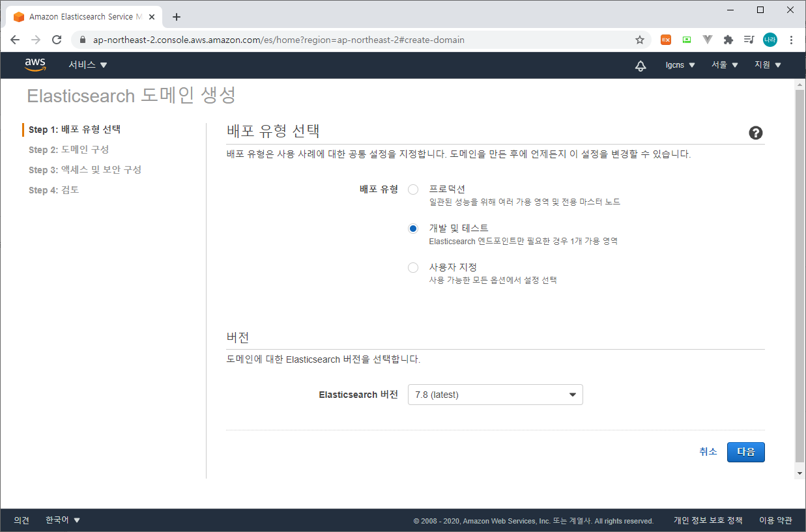Open the 지원 support dropdown

pyautogui.click(x=768, y=65)
